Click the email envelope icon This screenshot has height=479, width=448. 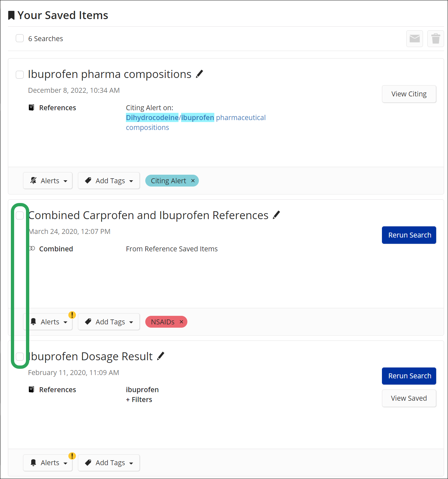[x=414, y=39]
